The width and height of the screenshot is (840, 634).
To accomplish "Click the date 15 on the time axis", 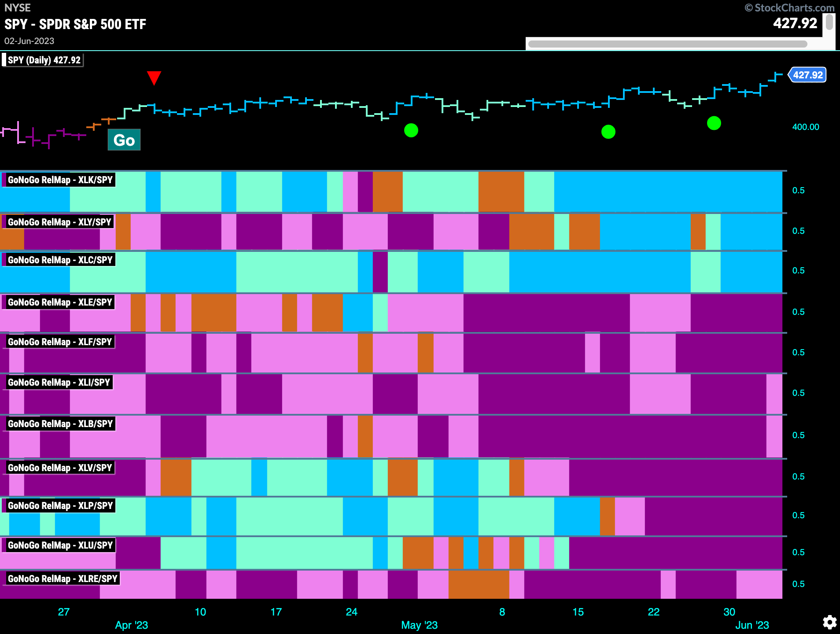I will click(x=578, y=612).
